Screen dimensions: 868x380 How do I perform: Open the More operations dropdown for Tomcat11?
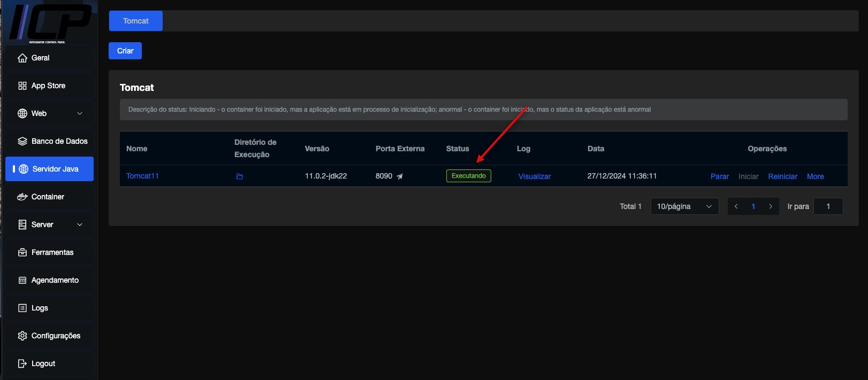[815, 176]
